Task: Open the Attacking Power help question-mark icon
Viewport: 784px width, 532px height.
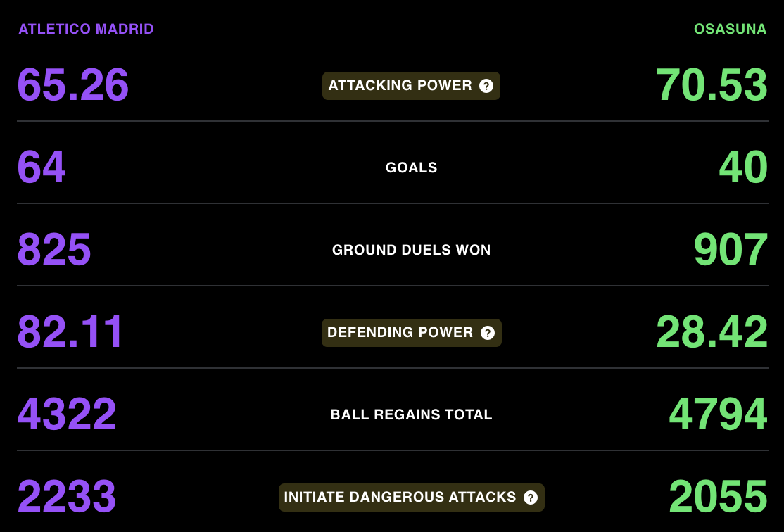Action: pyautogui.click(x=486, y=86)
